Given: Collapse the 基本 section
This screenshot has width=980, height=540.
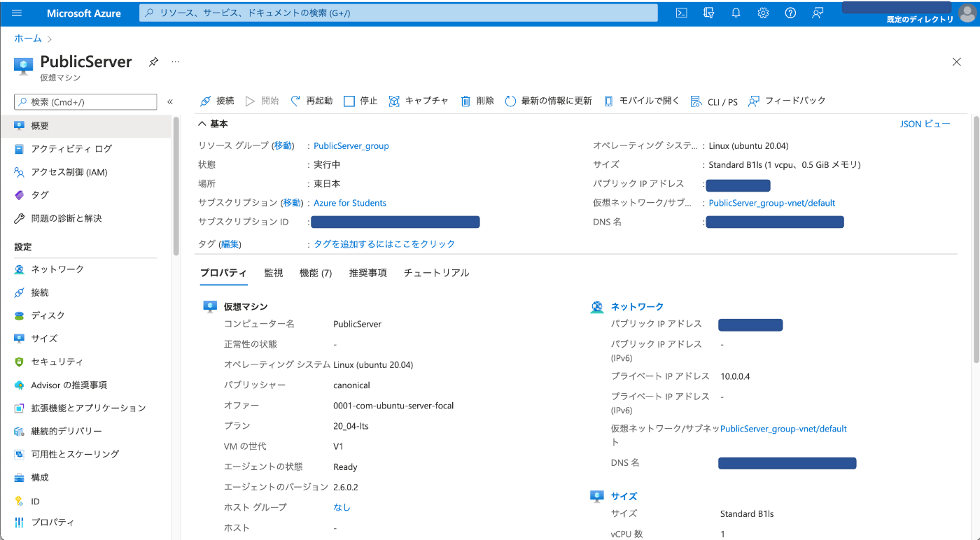Looking at the screenshot, I should [x=213, y=124].
